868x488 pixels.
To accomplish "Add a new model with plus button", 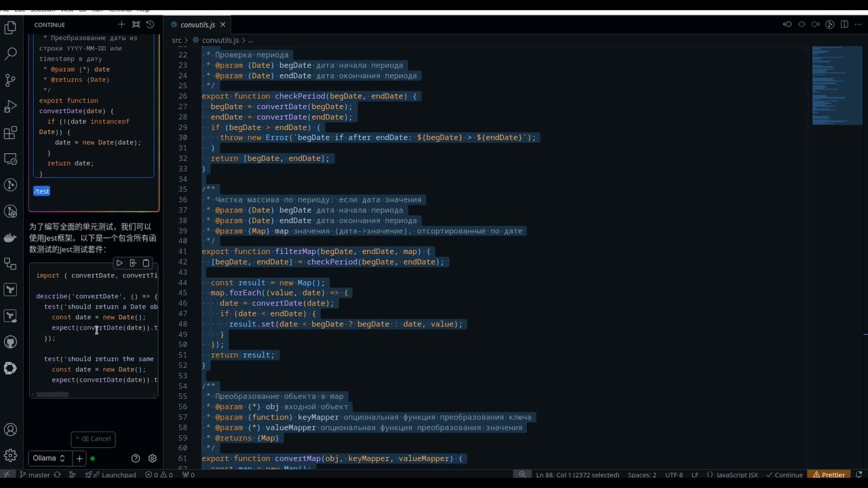I will [x=79, y=458].
